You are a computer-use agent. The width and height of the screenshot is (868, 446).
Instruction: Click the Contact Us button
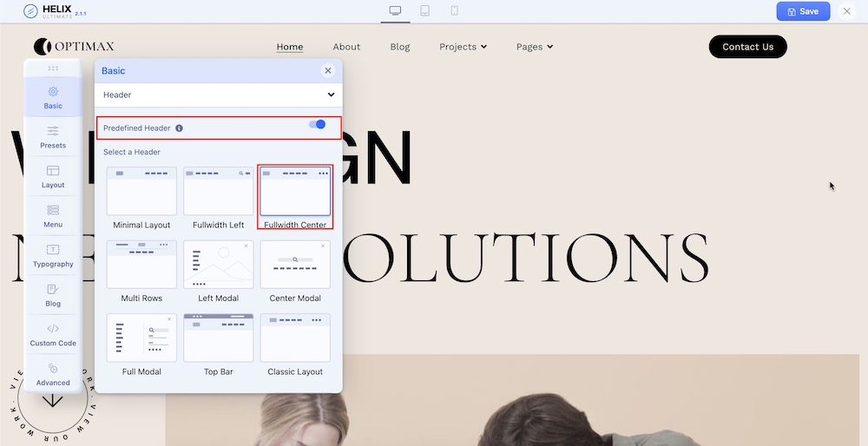pyautogui.click(x=747, y=47)
